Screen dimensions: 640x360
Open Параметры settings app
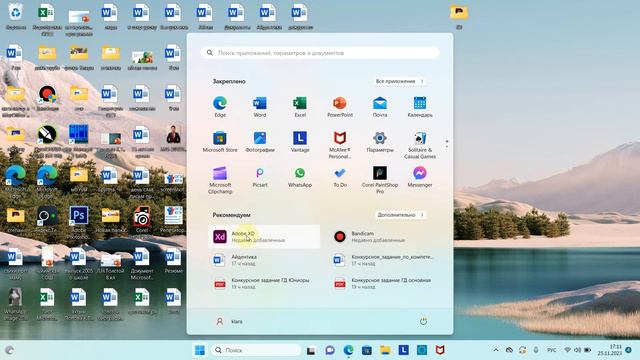[380, 142]
